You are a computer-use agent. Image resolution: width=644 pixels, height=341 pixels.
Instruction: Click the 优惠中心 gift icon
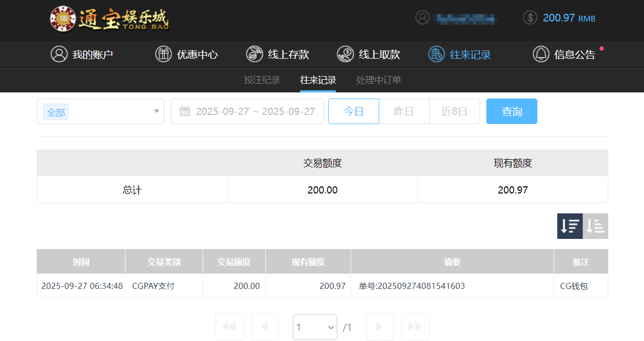[163, 54]
